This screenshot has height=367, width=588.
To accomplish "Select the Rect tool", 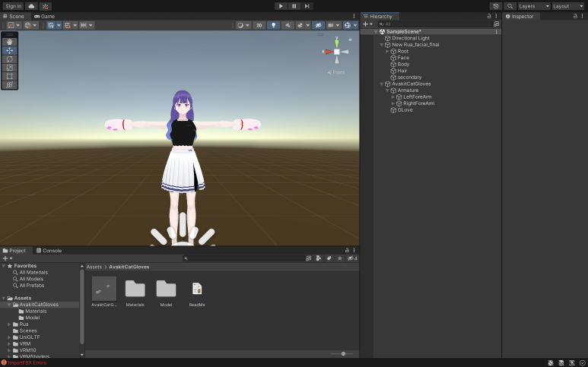I will tap(9, 77).
